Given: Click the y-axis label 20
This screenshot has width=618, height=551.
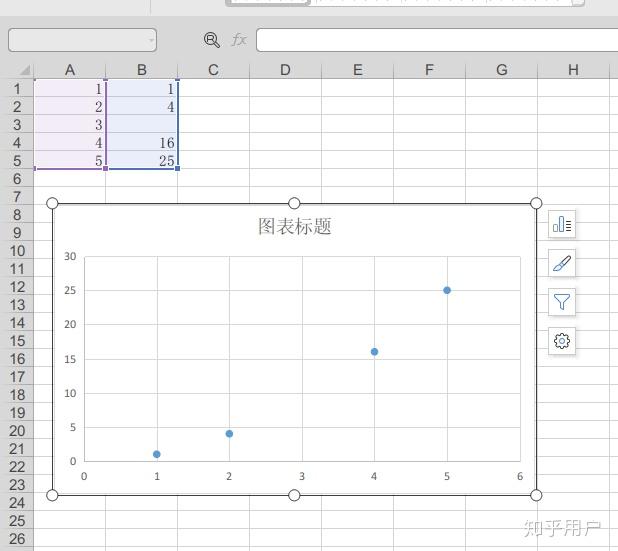Looking at the screenshot, I should (70, 324).
